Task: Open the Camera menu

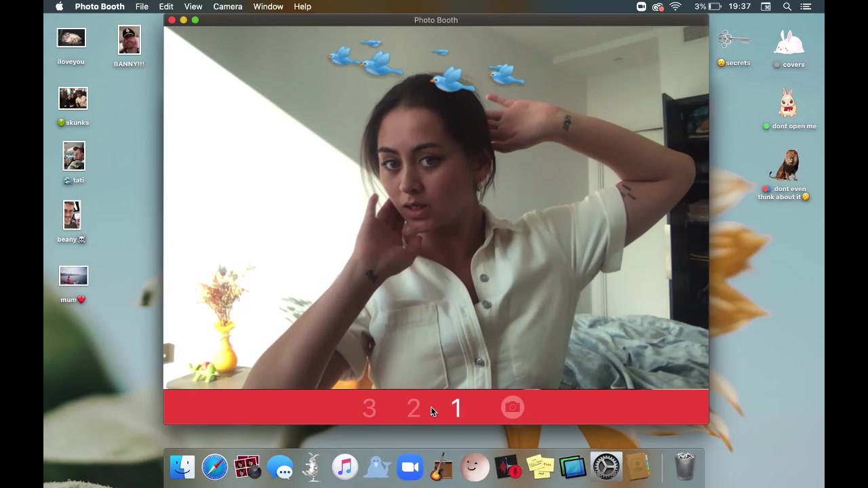Action: click(x=227, y=7)
